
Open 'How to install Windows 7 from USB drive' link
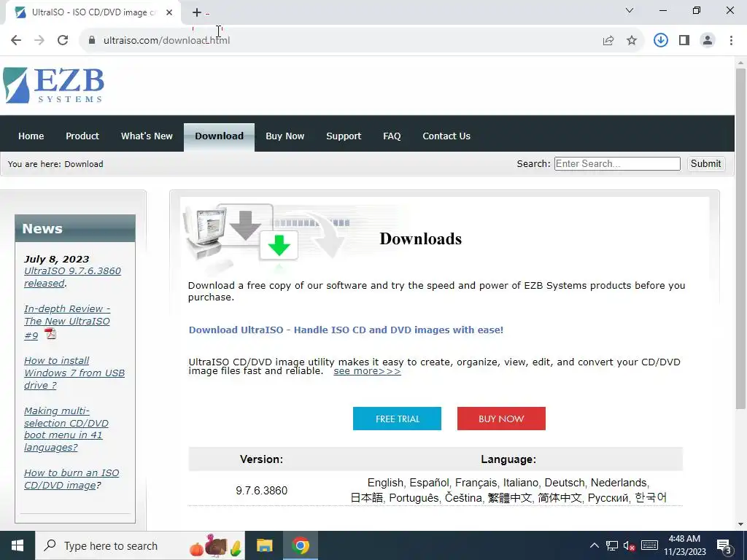pos(74,373)
